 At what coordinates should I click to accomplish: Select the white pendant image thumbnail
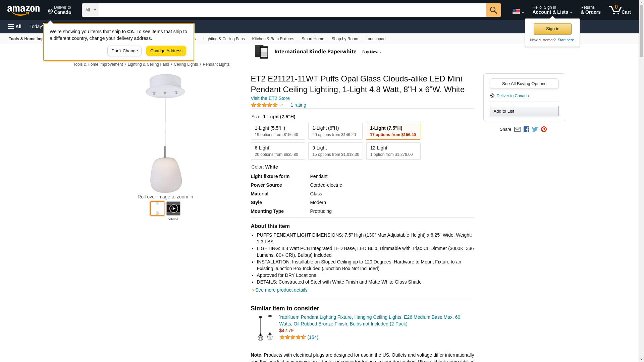157,208
